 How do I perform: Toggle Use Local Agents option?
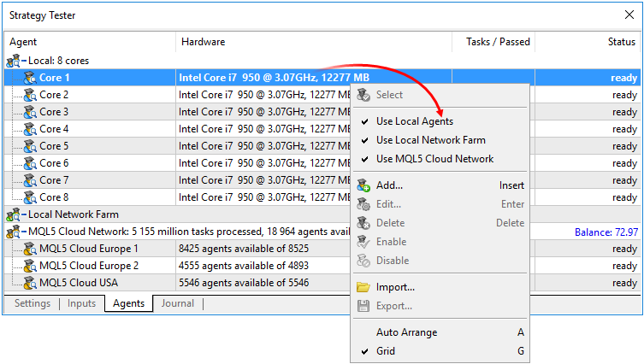[x=440, y=121]
